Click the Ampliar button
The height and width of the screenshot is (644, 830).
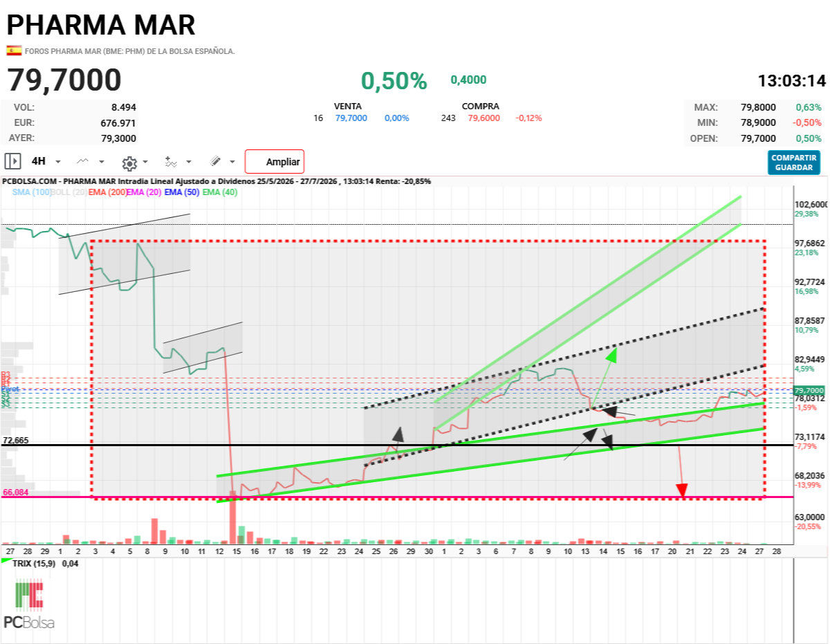point(275,162)
